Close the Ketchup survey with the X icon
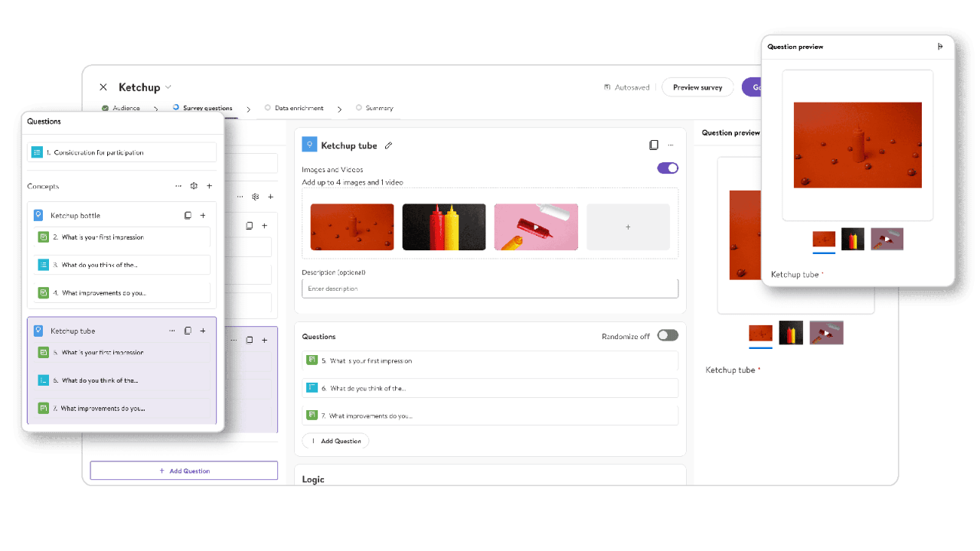 (x=103, y=87)
